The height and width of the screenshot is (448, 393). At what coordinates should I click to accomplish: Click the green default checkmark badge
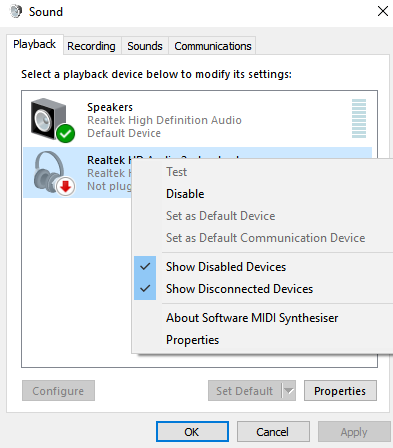(65, 133)
